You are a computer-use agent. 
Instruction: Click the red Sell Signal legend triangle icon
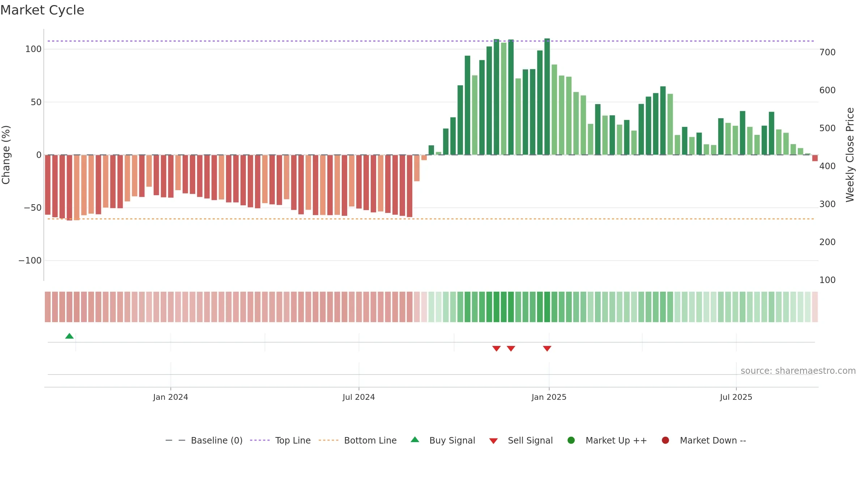[x=493, y=441]
